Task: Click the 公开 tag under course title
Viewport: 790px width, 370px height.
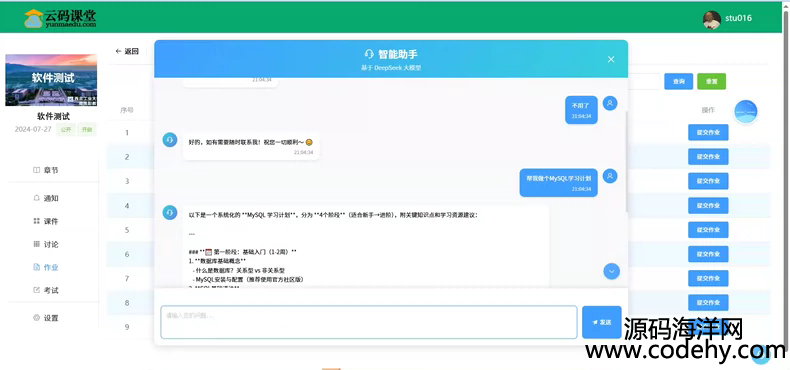Action: 66,130
